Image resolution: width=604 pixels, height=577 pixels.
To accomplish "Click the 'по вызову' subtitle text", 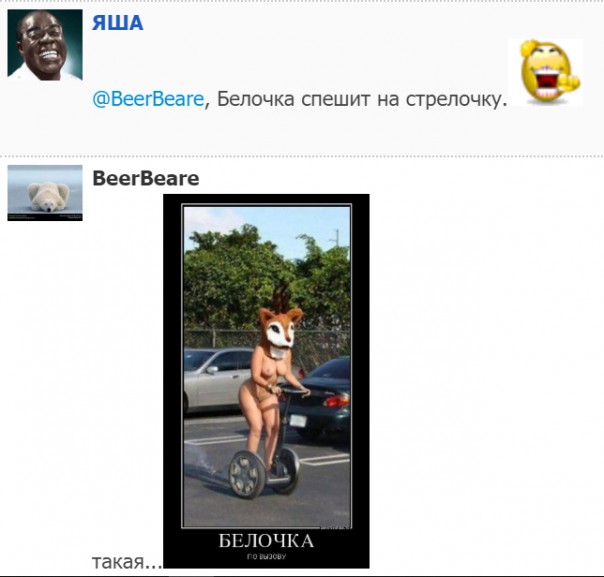I will point(266,557).
